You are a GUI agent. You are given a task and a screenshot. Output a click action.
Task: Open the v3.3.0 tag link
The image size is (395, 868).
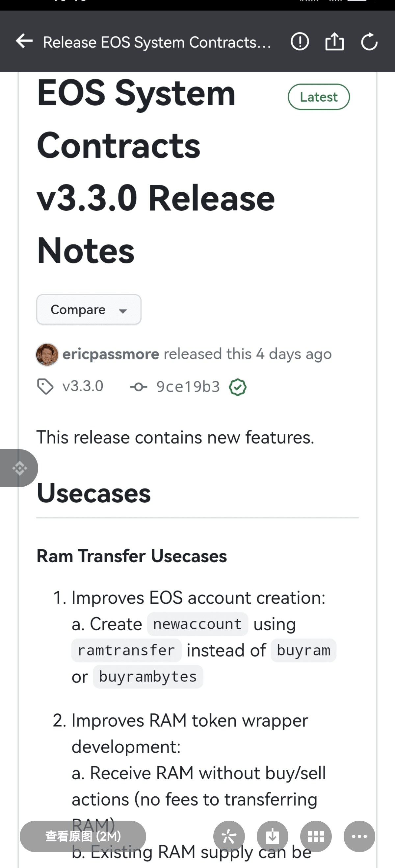point(83,386)
